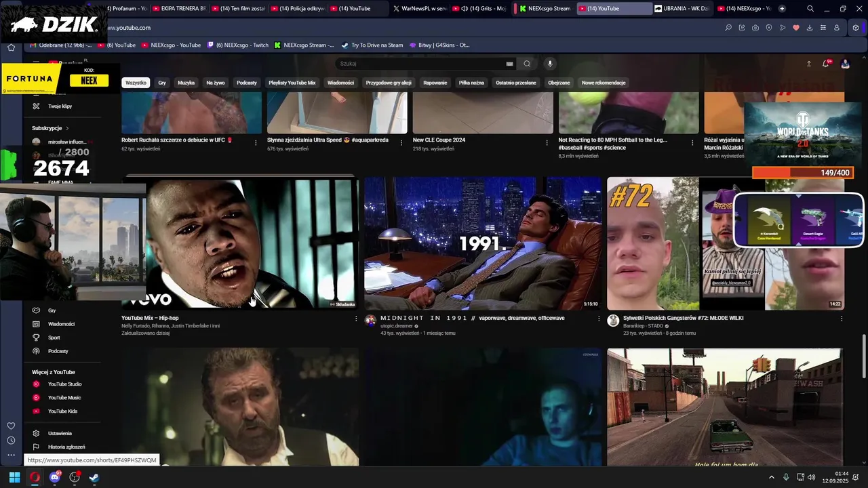Click Opera browser taskbar icon
The image size is (868, 488).
pyautogui.click(x=35, y=477)
